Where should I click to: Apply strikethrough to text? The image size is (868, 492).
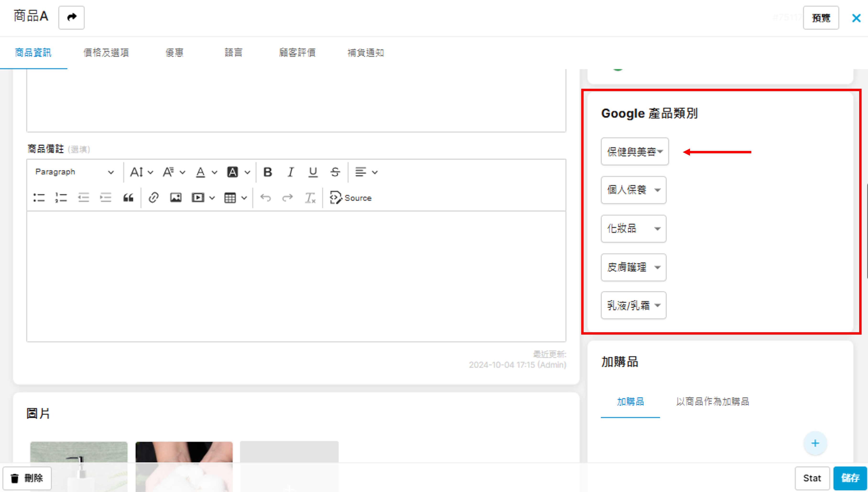point(335,172)
